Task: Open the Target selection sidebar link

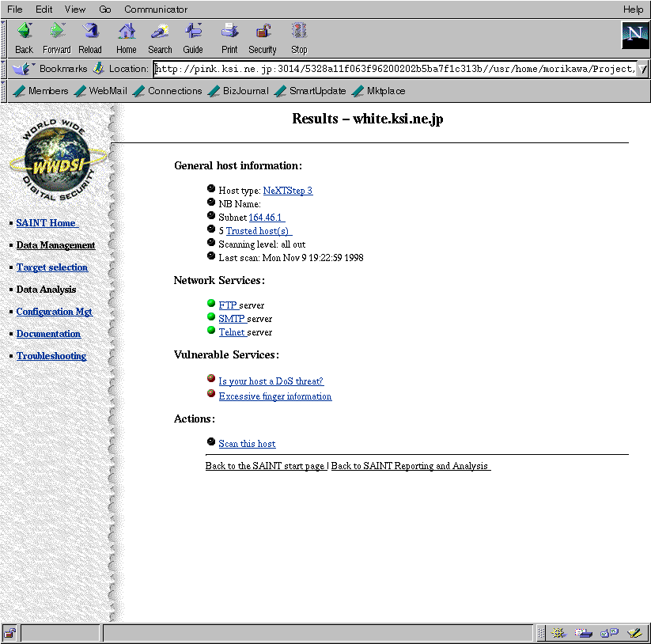Action: tap(52, 267)
